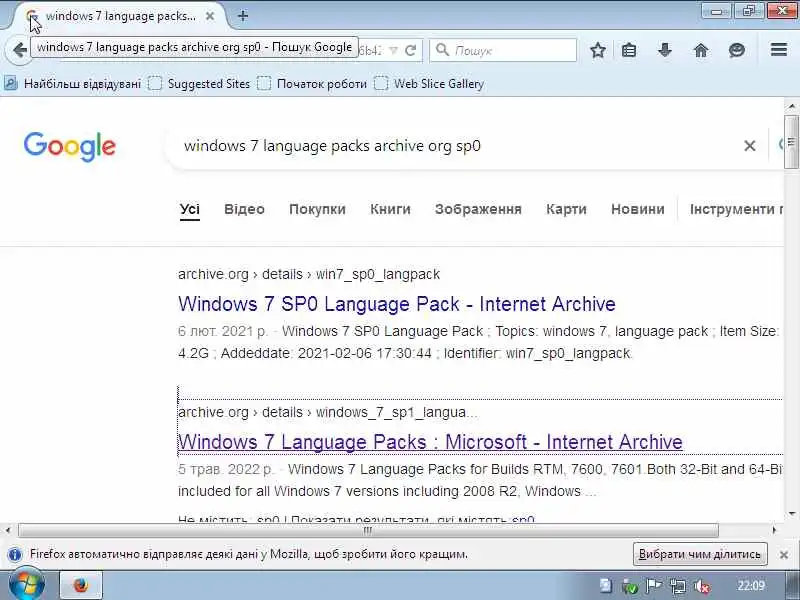Viewport: 800px width, 600px height.
Task: Click the horizontal scrollbar right arrow
Action: click(774, 531)
